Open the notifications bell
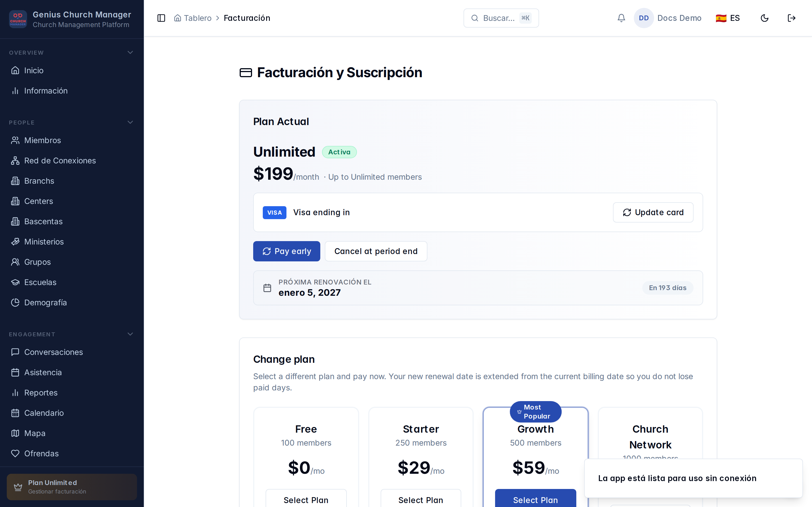The image size is (812, 507). point(621,18)
